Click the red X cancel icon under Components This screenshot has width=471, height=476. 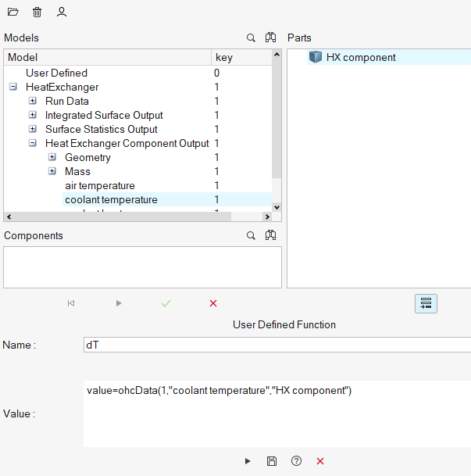click(x=213, y=303)
